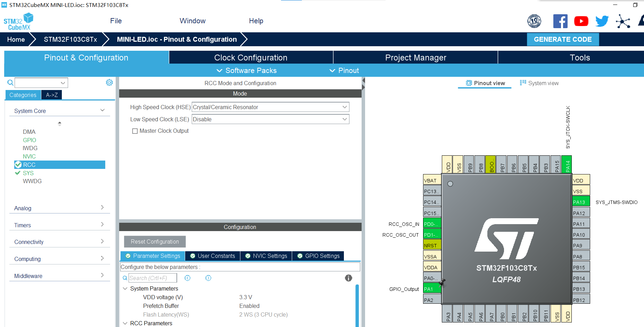Open the categories gear settings icon
Screen dimensions: 644x327
tap(109, 82)
